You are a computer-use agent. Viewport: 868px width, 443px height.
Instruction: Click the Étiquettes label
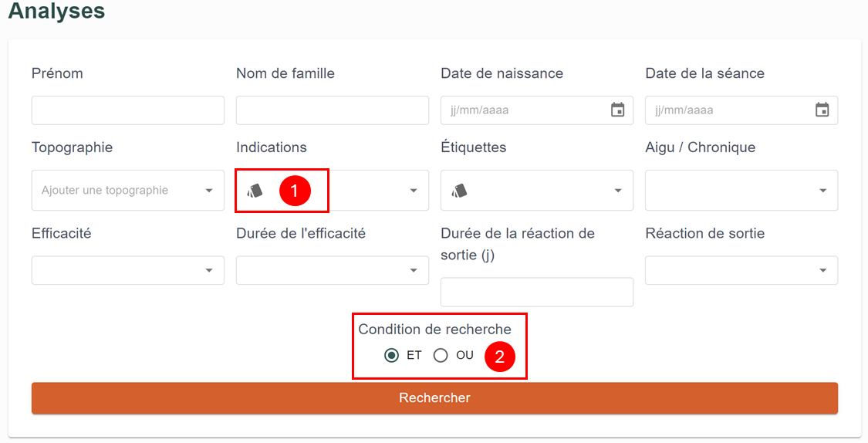473,147
